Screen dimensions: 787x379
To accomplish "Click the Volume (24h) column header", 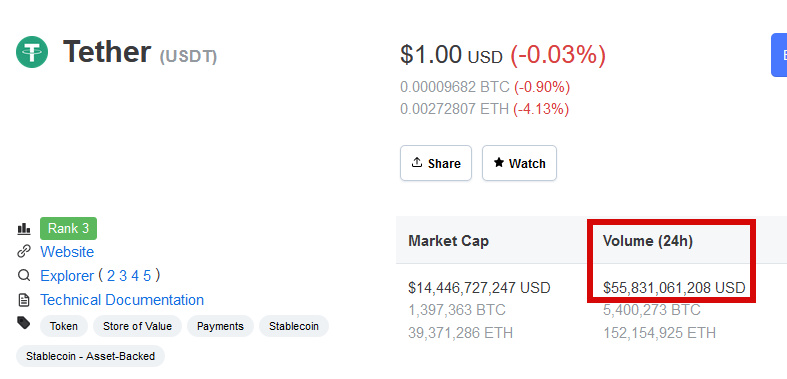I will click(647, 241).
